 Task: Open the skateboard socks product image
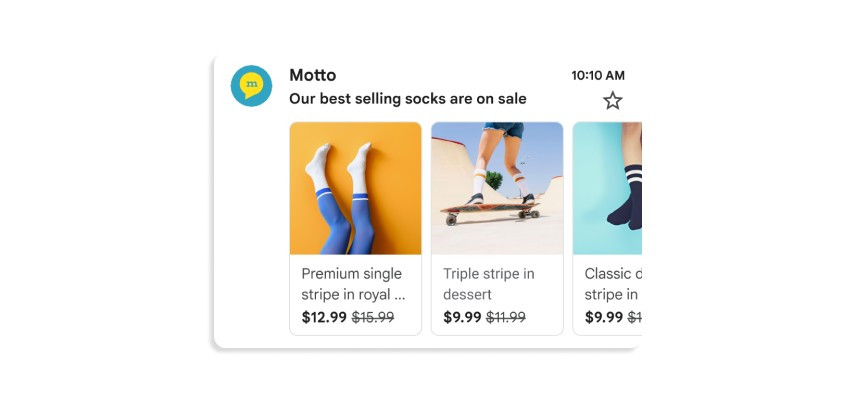click(x=497, y=188)
